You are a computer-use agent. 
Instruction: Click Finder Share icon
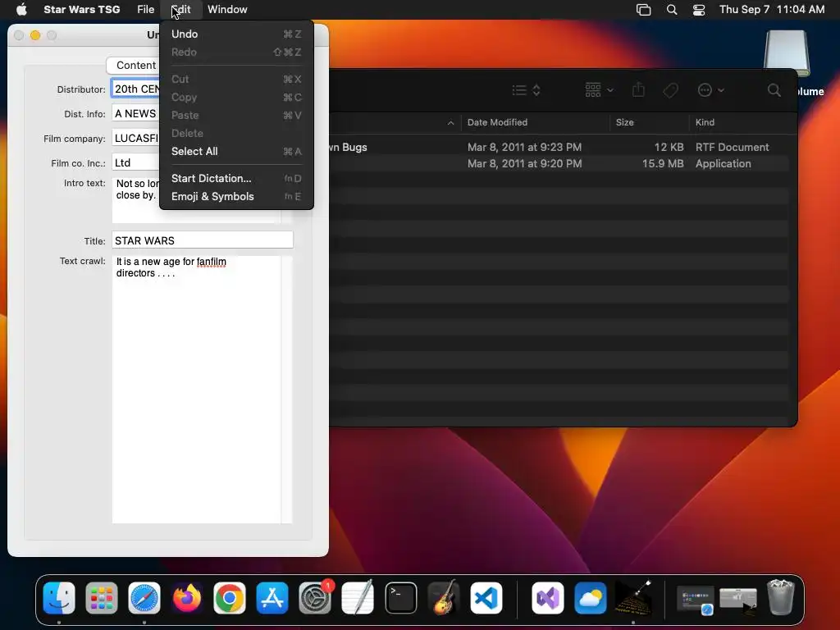click(638, 90)
